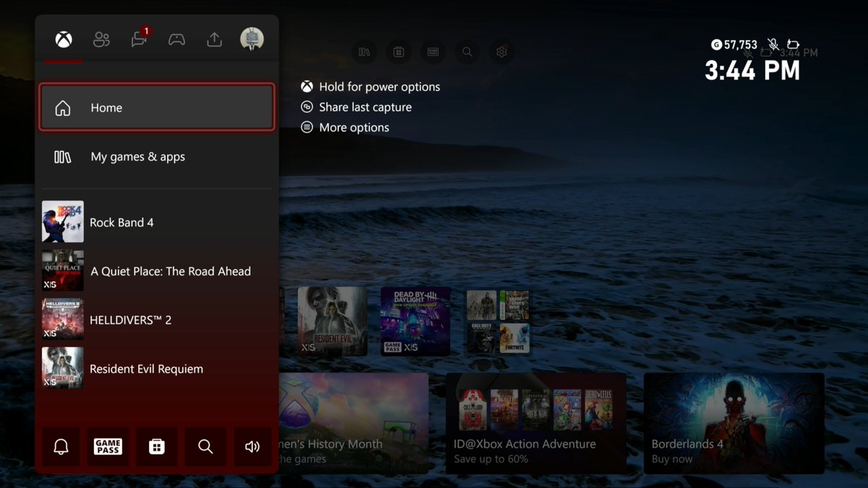This screenshot has width=868, height=488.
Task: Click the Gamerscore 57,753 indicator
Action: (734, 45)
